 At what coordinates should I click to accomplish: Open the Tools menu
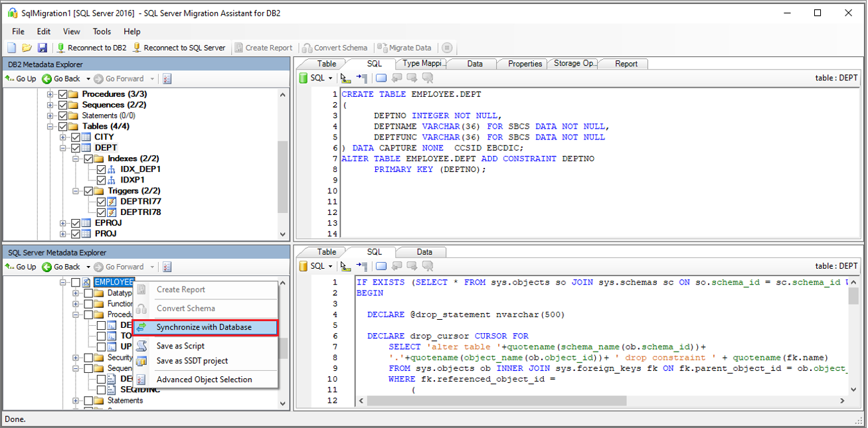coord(102,31)
